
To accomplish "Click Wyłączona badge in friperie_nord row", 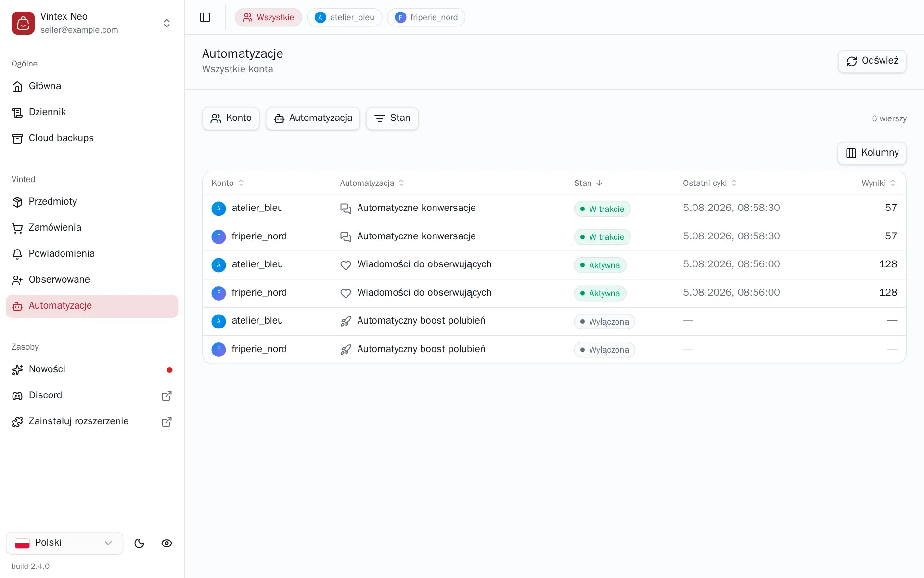I will pyautogui.click(x=604, y=350).
